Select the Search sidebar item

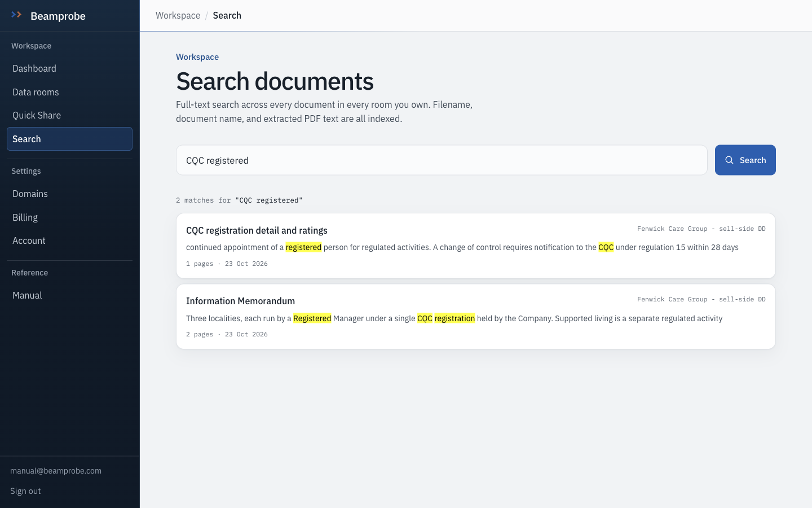click(x=69, y=139)
